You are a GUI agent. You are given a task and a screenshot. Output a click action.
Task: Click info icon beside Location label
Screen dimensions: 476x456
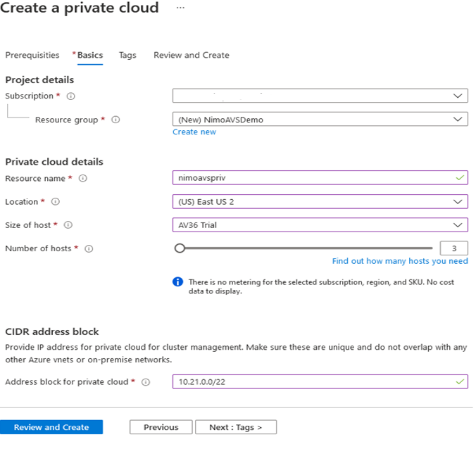(x=56, y=202)
